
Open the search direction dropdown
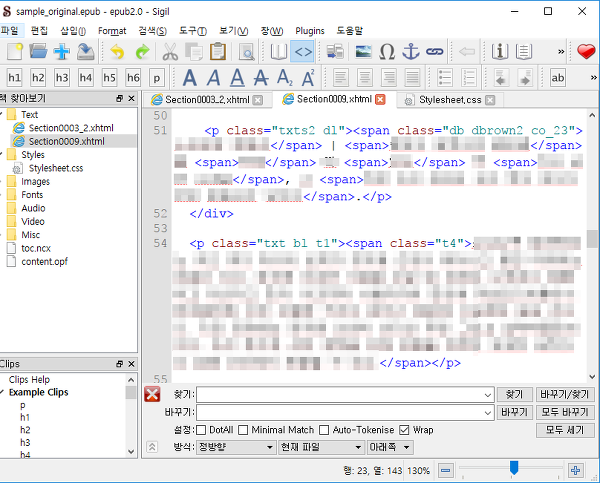(x=390, y=447)
